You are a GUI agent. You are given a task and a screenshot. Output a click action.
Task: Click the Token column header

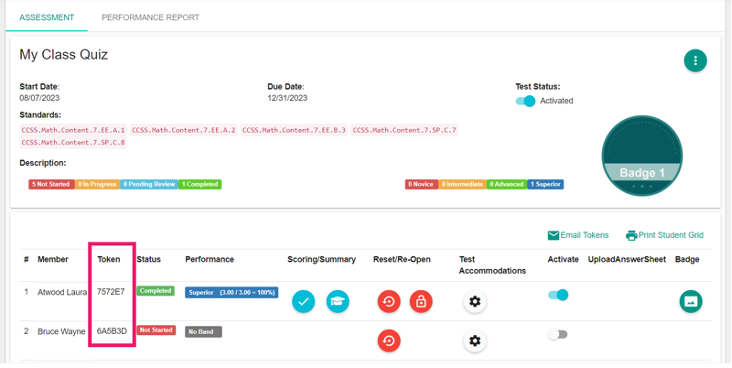coord(109,259)
